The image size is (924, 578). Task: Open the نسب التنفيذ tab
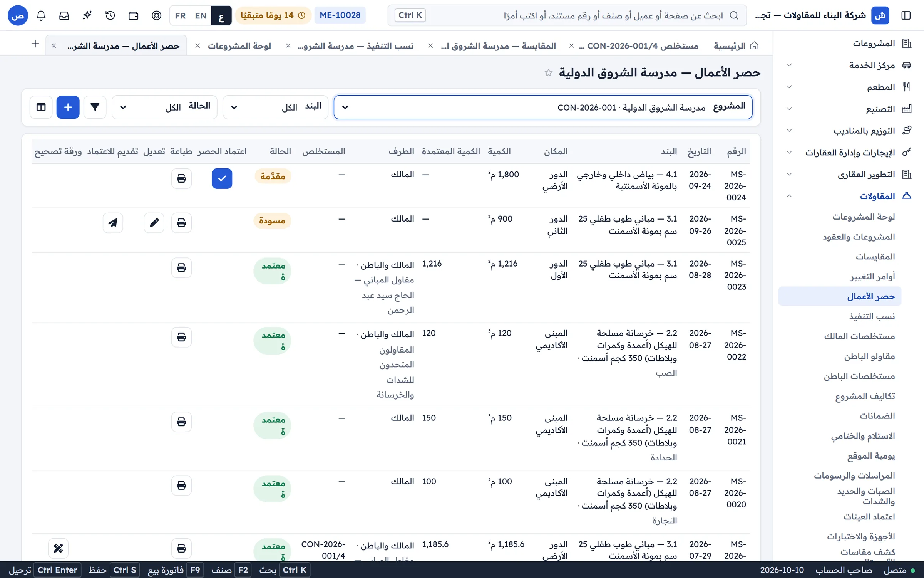click(x=355, y=46)
